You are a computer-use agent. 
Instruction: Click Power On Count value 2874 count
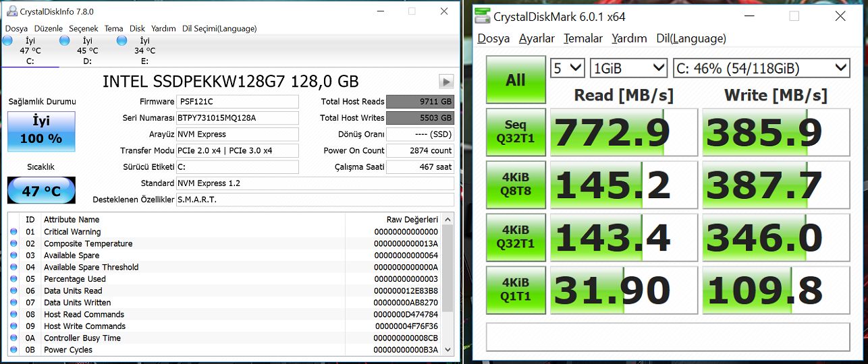click(421, 150)
